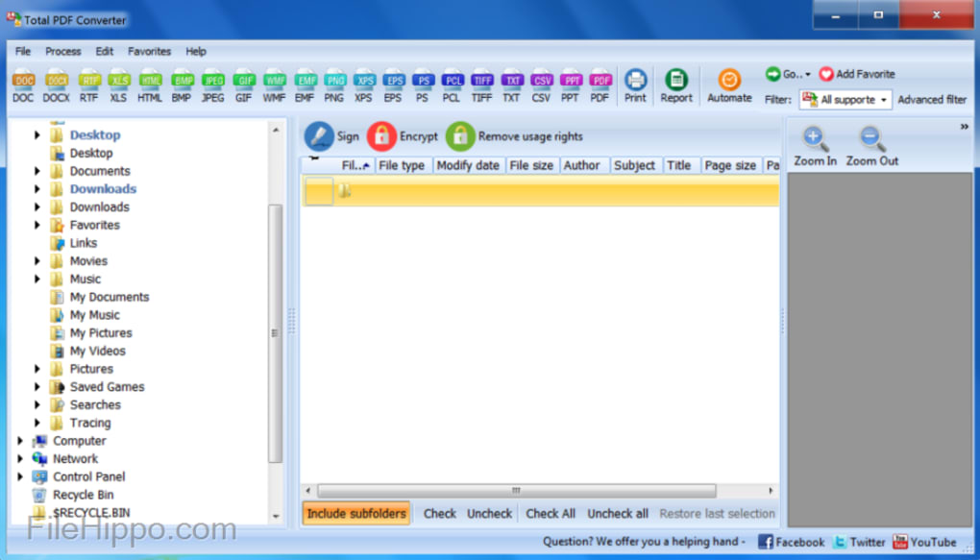Open the All supported filter dropdown
This screenshot has width=980, height=560.
point(845,99)
